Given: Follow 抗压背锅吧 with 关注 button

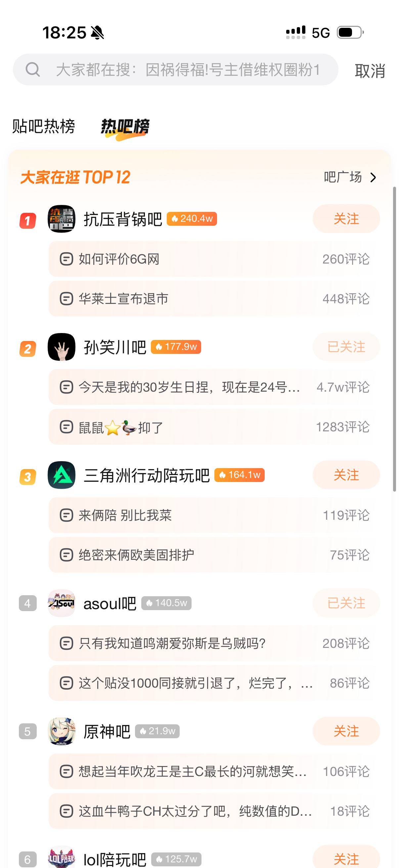Looking at the screenshot, I should coord(346,219).
